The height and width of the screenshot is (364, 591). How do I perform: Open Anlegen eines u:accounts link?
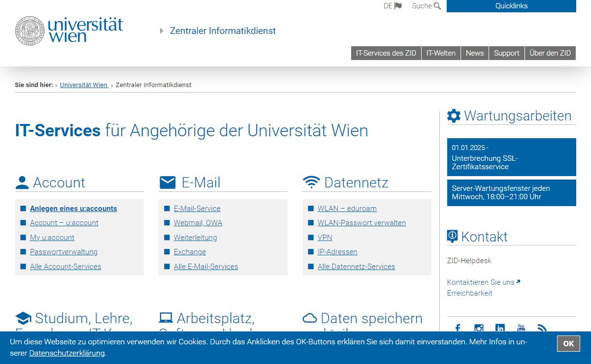[x=73, y=209]
